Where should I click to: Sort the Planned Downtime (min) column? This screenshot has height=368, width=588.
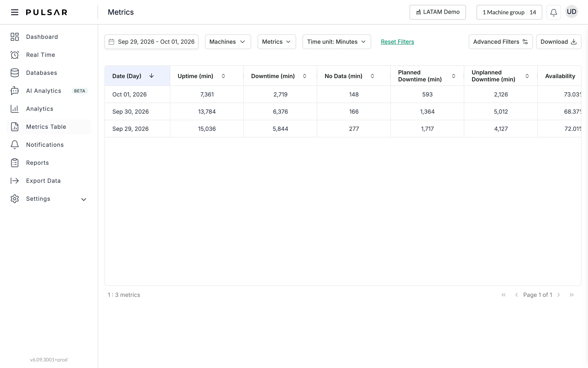[453, 76]
